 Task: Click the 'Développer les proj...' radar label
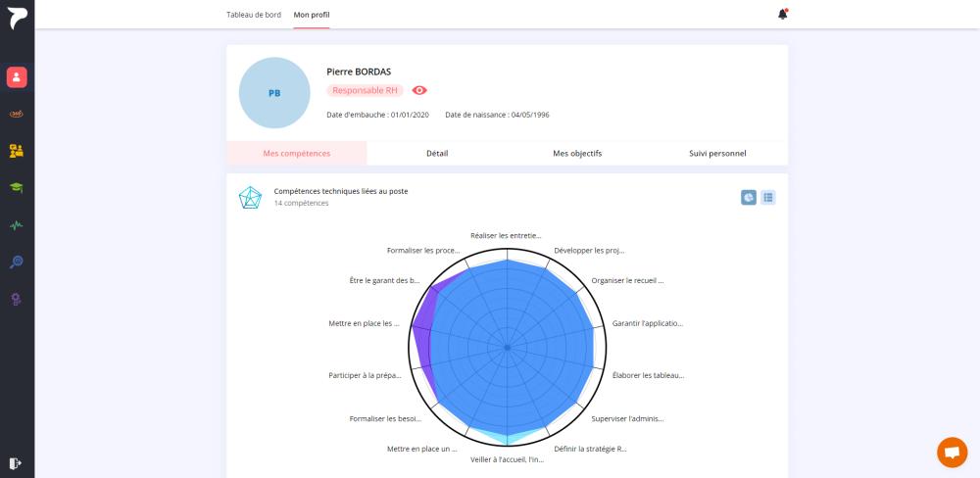pyautogui.click(x=589, y=251)
